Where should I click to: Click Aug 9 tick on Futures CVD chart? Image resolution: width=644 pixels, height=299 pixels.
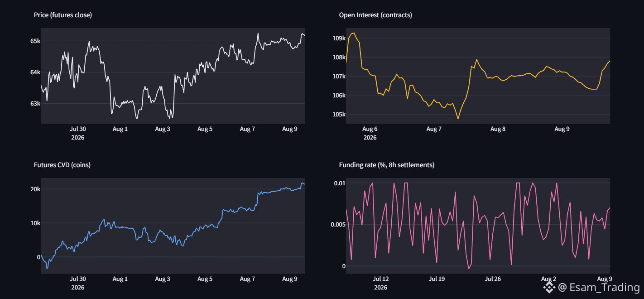(290, 279)
